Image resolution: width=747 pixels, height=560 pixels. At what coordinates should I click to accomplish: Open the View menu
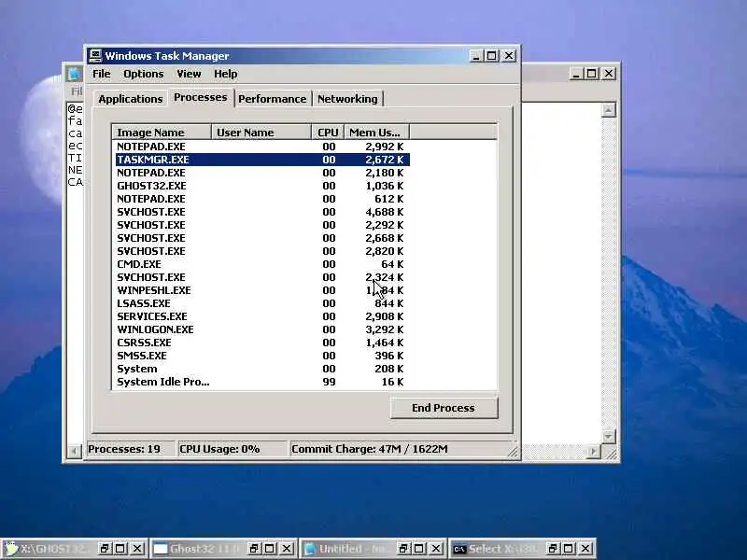point(189,74)
